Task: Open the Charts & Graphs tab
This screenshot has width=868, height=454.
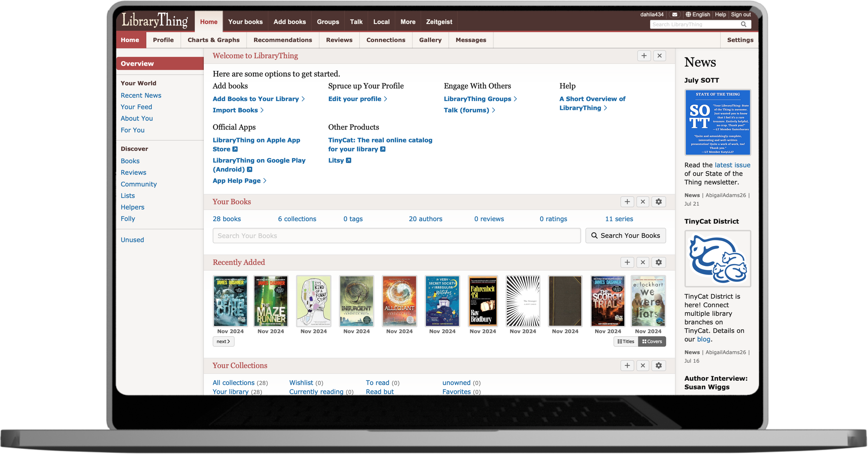Action: [x=214, y=40]
